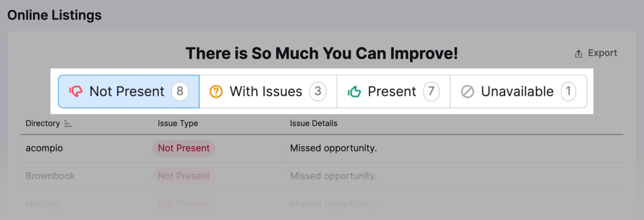
Task: Click the orange question mark icon
Action: tap(216, 92)
